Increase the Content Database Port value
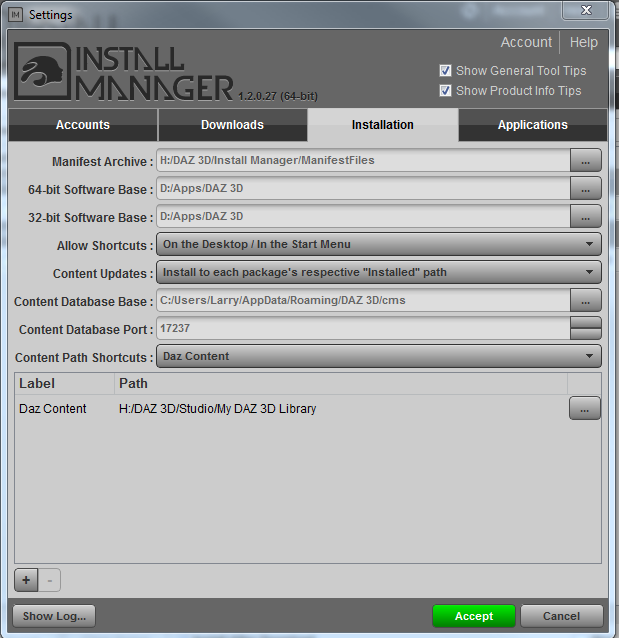This screenshot has height=638, width=619. pyautogui.click(x=585, y=323)
